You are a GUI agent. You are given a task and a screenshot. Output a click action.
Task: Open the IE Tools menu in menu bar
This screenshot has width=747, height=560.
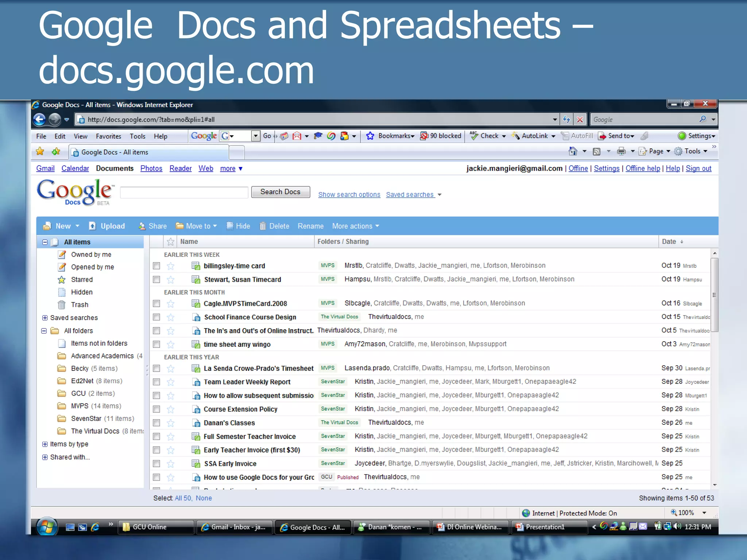(x=138, y=136)
